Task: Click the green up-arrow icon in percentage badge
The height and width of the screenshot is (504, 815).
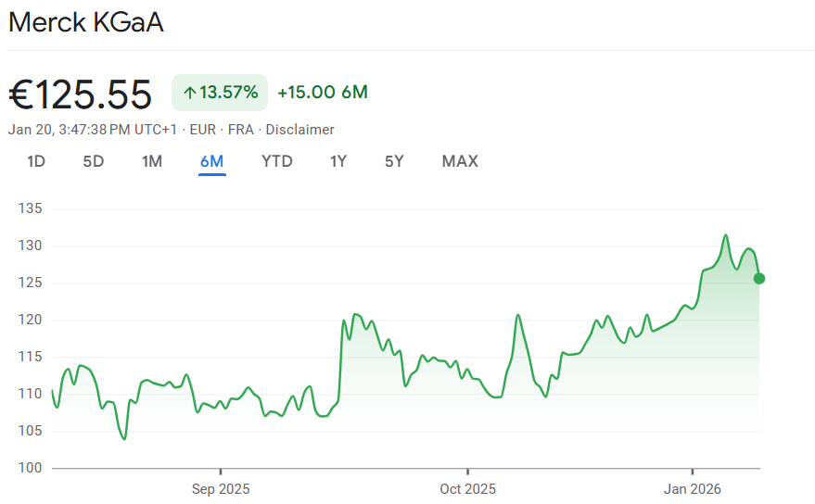Action: tap(189, 93)
